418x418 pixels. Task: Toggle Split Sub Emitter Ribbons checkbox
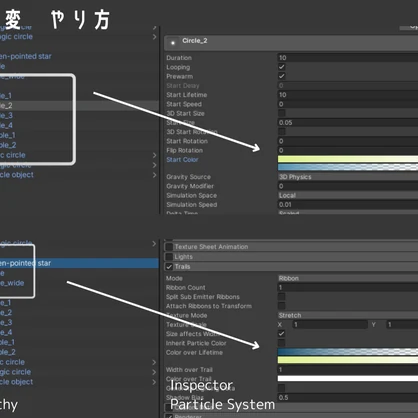(282, 297)
